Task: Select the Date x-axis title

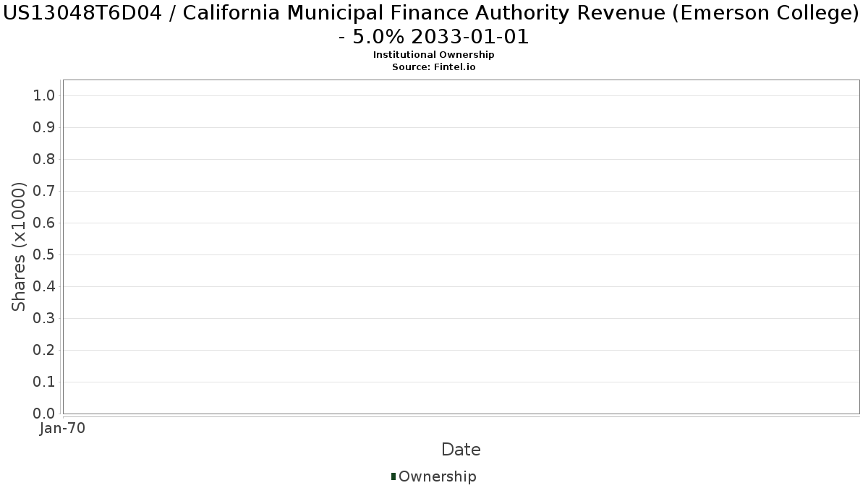Action: pyautogui.click(x=461, y=450)
